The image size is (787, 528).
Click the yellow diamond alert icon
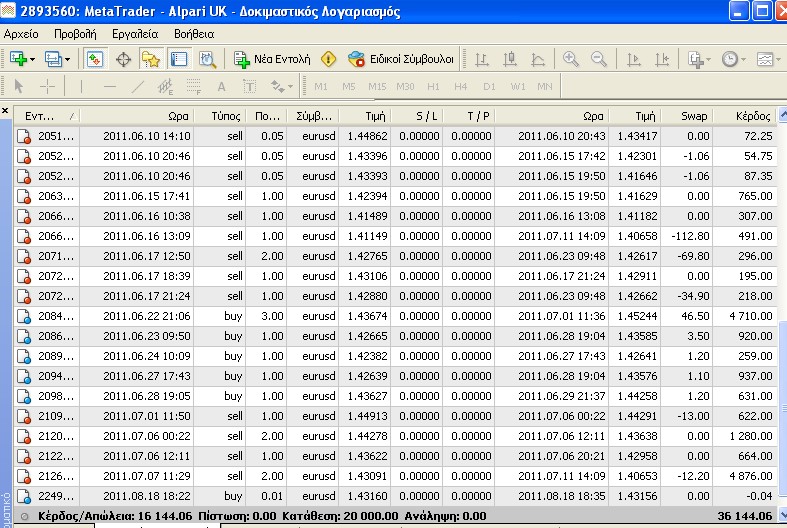pyautogui.click(x=328, y=59)
